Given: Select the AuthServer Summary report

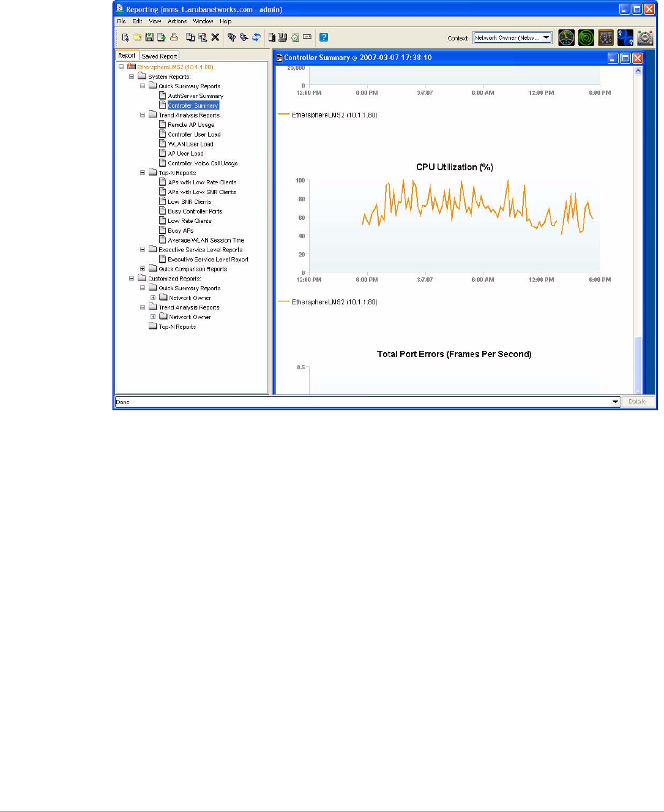Looking at the screenshot, I should (195, 96).
